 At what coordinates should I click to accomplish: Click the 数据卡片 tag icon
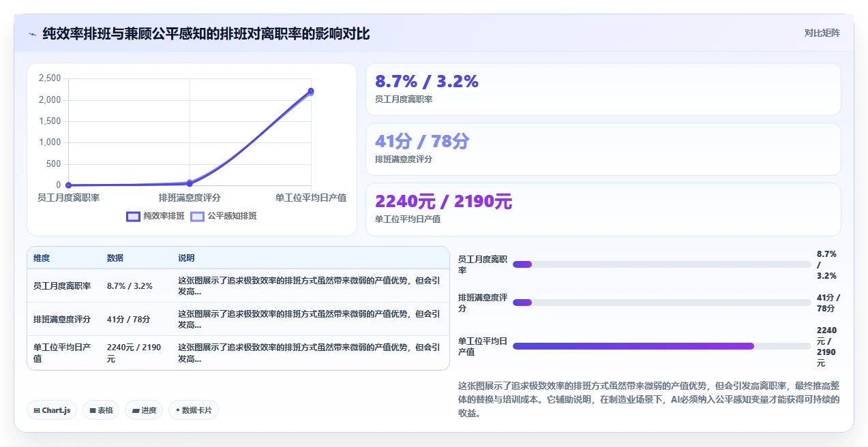click(178, 410)
